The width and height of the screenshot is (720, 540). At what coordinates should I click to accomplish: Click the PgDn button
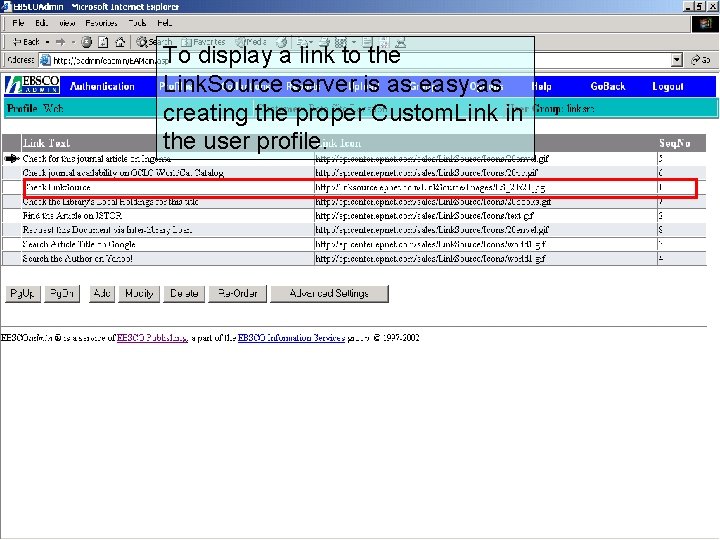click(62, 293)
